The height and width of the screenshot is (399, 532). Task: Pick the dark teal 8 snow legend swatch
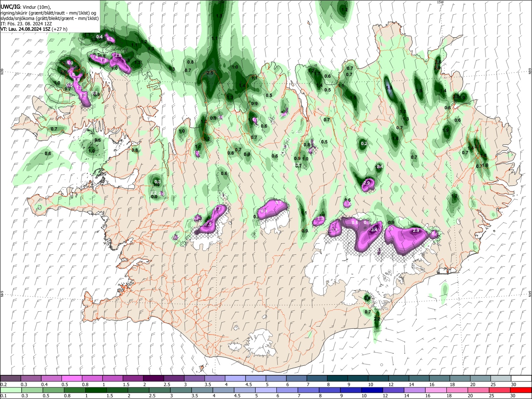coord(337,379)
